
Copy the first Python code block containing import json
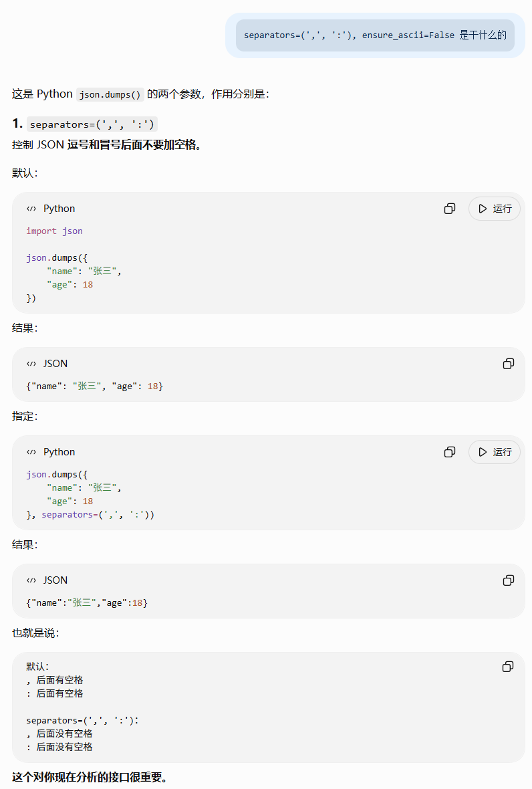[450, 209]
